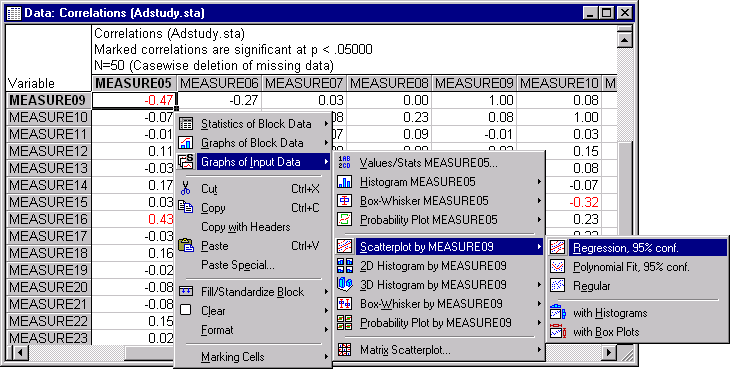Open Paste Special... entry
The width and height of the screenshot is (730, 369).
(x=253, y=265)
